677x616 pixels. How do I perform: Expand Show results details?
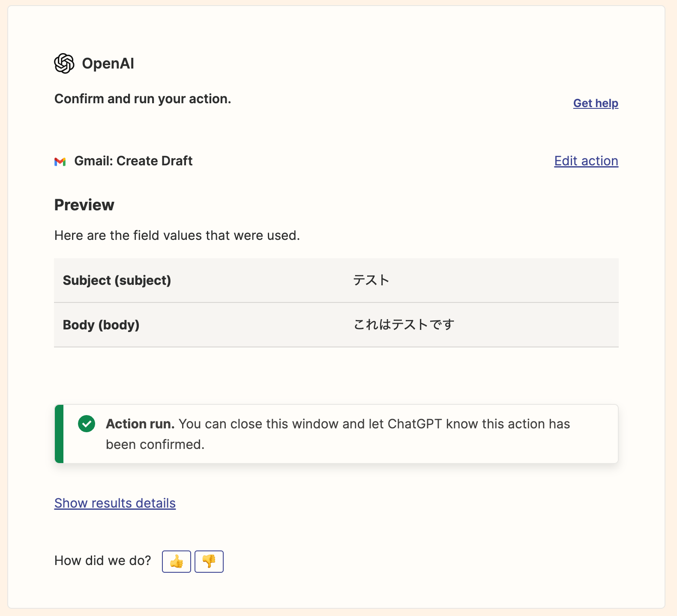tap(115, 503)
